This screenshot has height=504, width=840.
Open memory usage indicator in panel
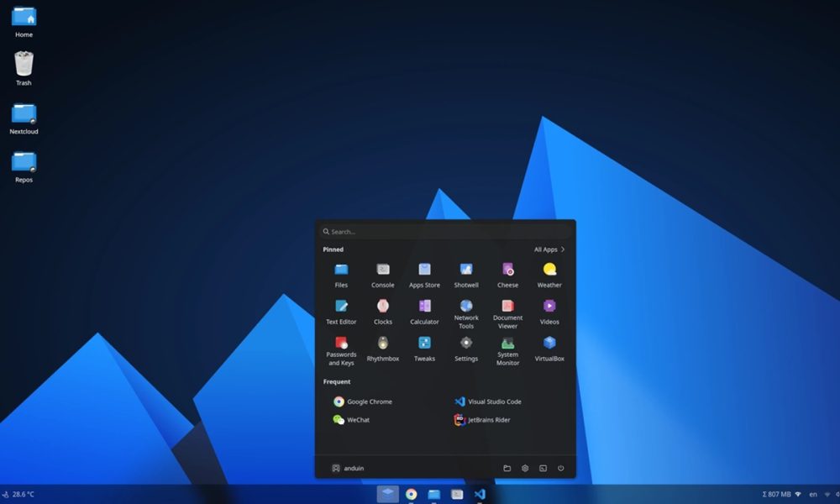click(x=776, y=494)
